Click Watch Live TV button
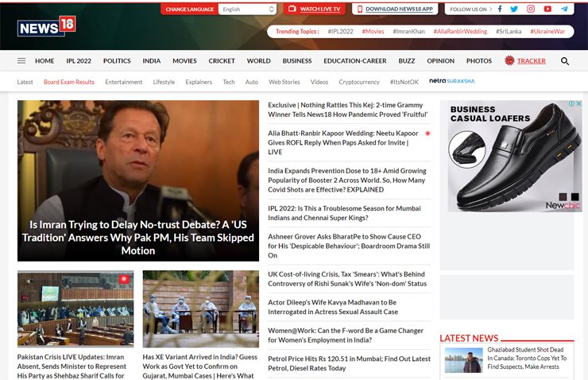Viewport: 588px width, 380px height. coord(314,9)
